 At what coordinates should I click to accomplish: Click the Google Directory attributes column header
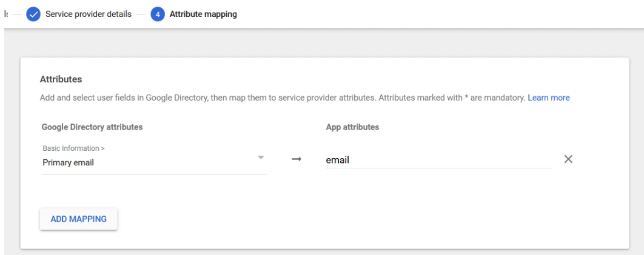(92, 127)
